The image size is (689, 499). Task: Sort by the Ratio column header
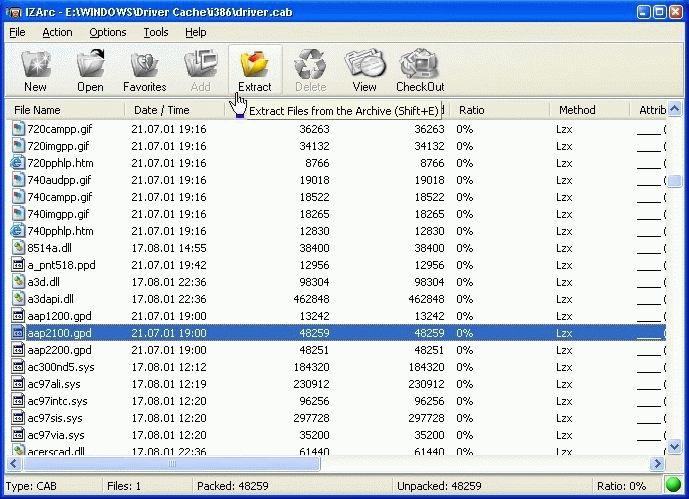(498, 110)
